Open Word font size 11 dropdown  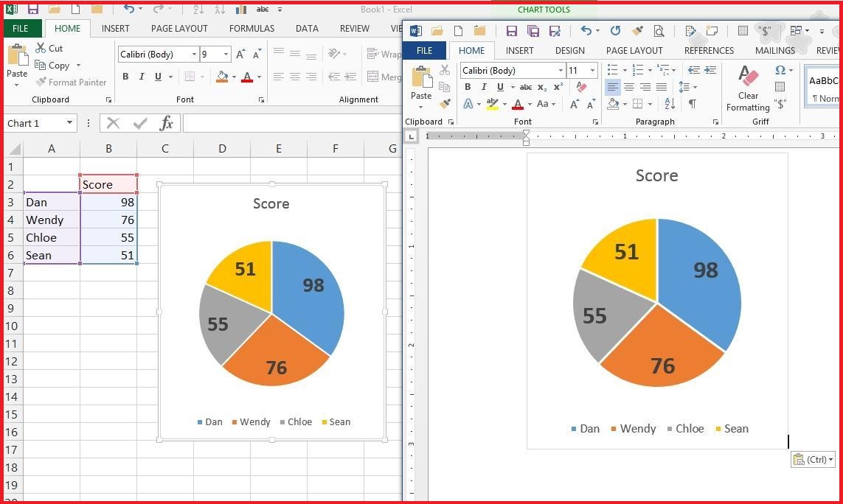[592, 70]
